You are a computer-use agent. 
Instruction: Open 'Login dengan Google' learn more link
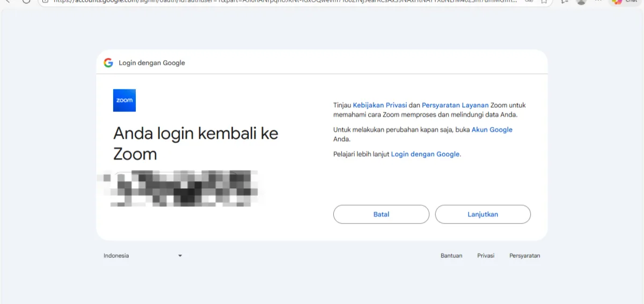[425, 154]
